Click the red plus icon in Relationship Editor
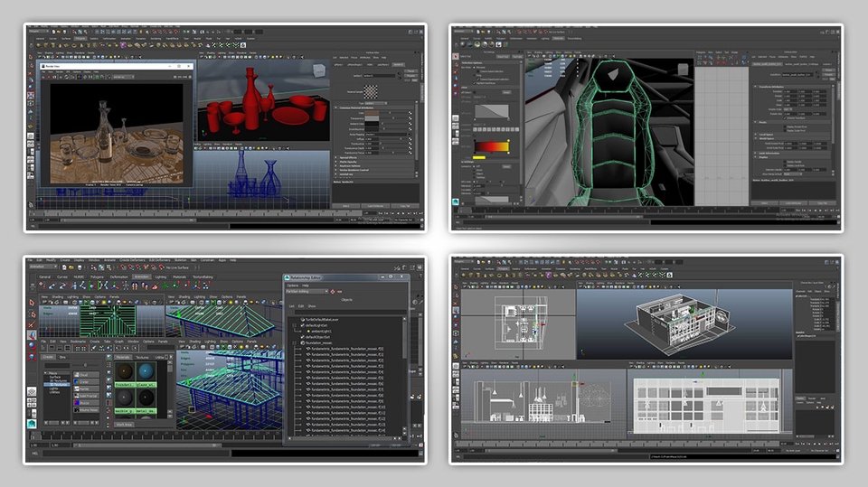The width and height of the screenshot is (868, 487). [x=333, y=292]
